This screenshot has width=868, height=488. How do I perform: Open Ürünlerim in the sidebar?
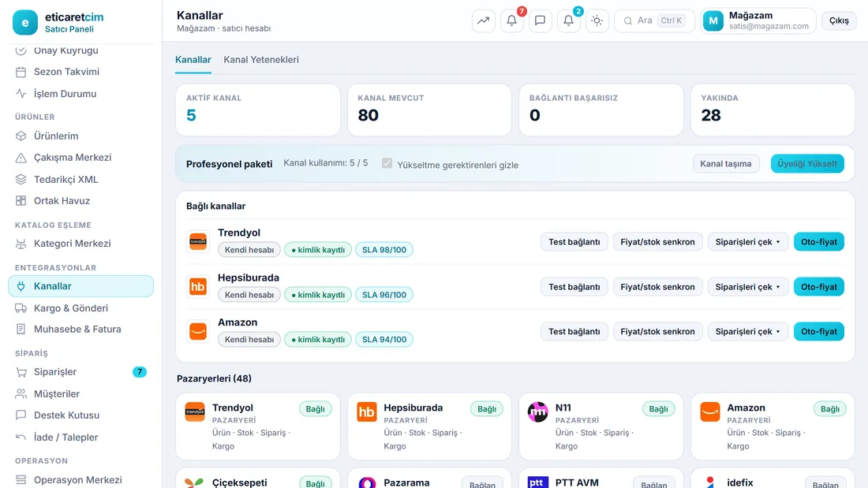pos(80,136)
